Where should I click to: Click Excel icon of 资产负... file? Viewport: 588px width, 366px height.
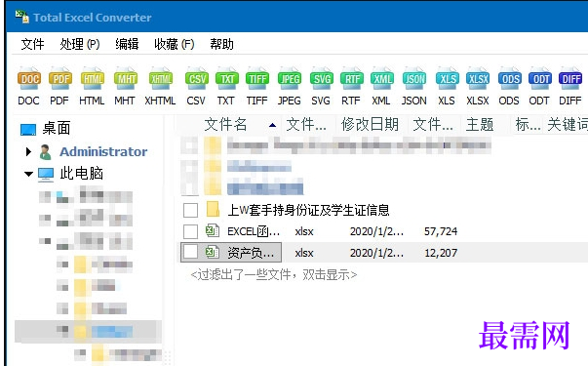[213, 252]
